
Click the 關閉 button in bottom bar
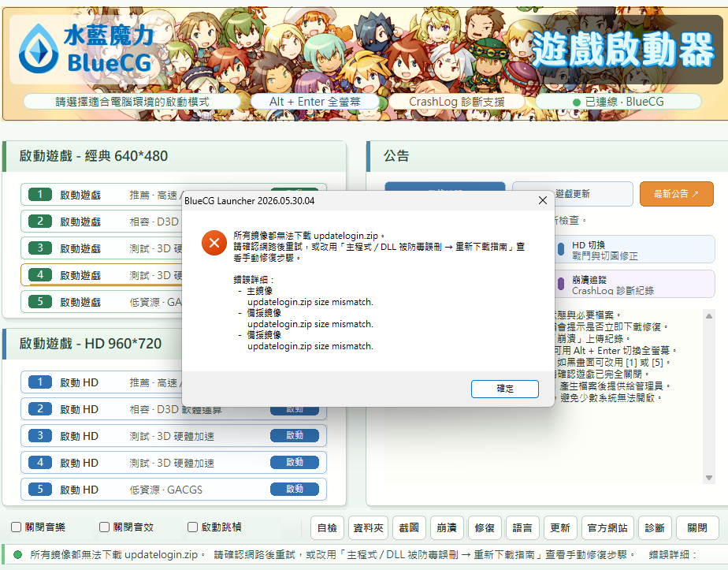pyautogui.click(x=697, y=527)
